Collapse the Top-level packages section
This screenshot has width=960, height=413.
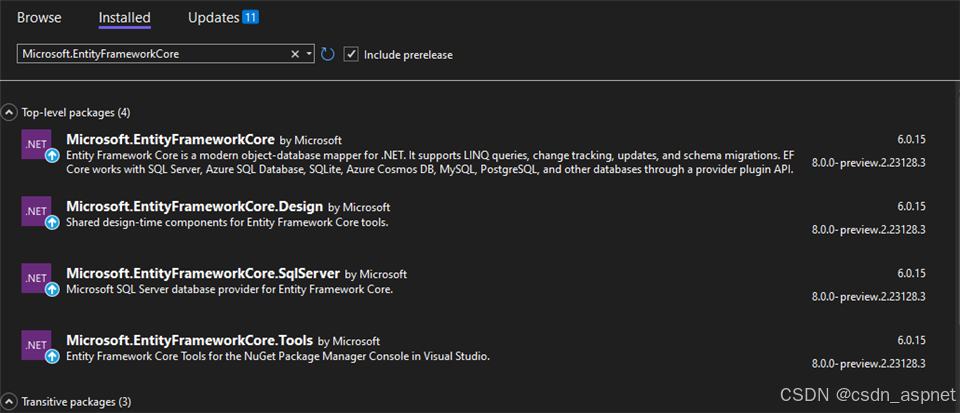pyautogui.click(x=9, y=113)
